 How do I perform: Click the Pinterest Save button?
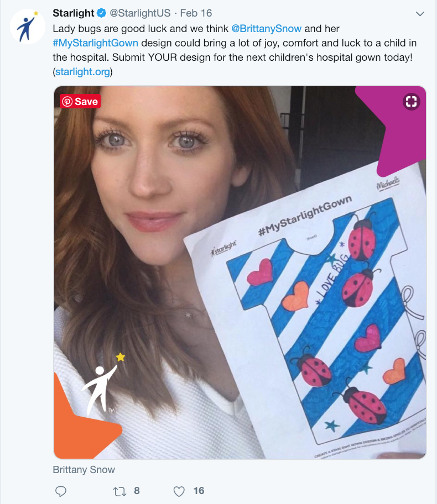(x=80, y=102)
